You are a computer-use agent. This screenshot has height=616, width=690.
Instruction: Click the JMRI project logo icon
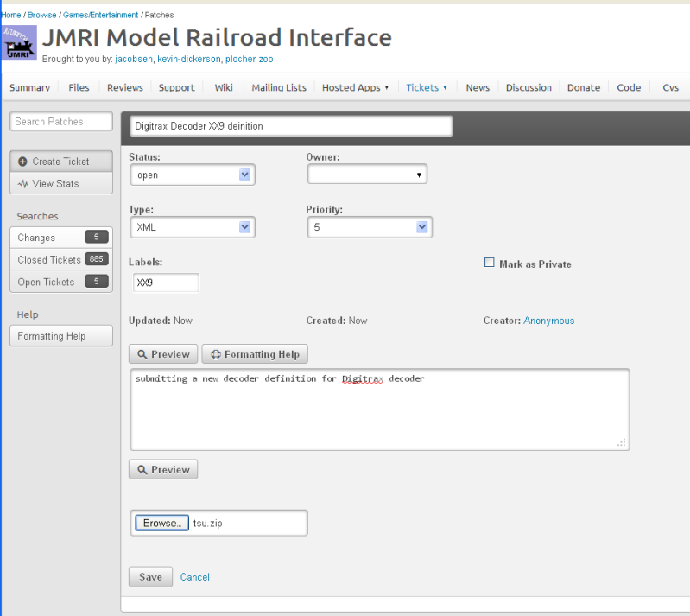coord(19,42)
